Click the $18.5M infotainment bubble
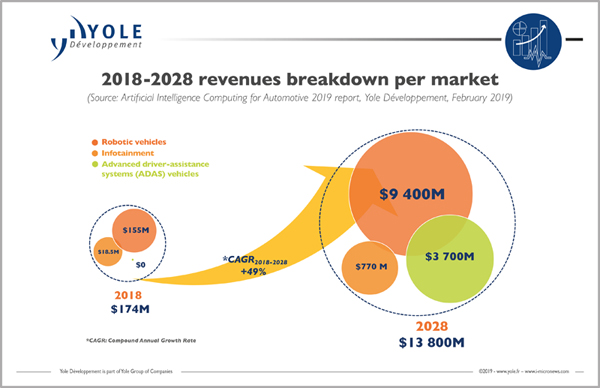 point(108,252)
